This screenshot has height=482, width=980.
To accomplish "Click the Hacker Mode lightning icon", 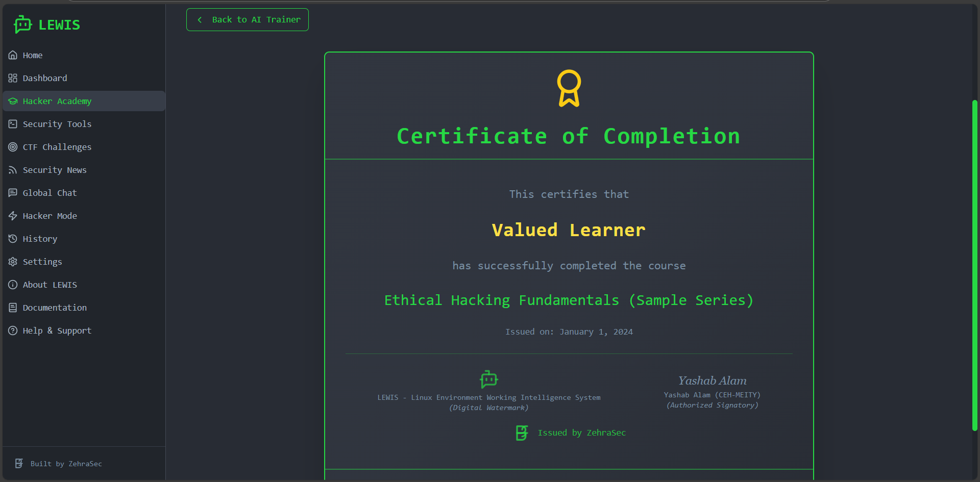I will pyautogui.click(x=13, y=216).
